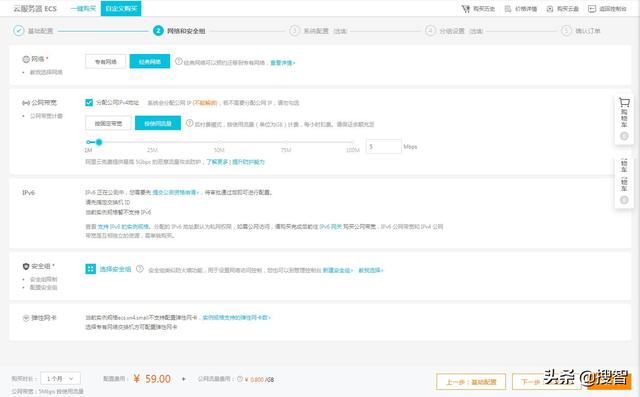Click the 25M label on bandwidth scale
Image resolution: width=640 pixels, height=397 pixels.
[152, 150]
